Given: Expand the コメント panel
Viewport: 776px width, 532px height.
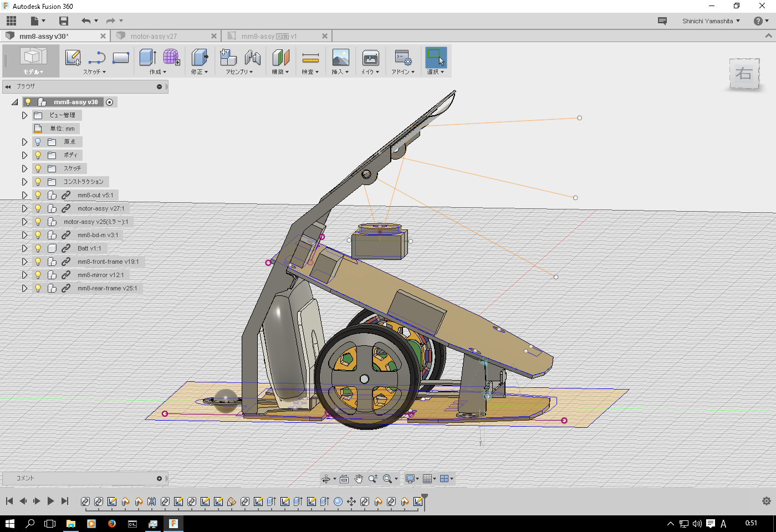Looking at the screenshot, I should [x=160, y=478].
